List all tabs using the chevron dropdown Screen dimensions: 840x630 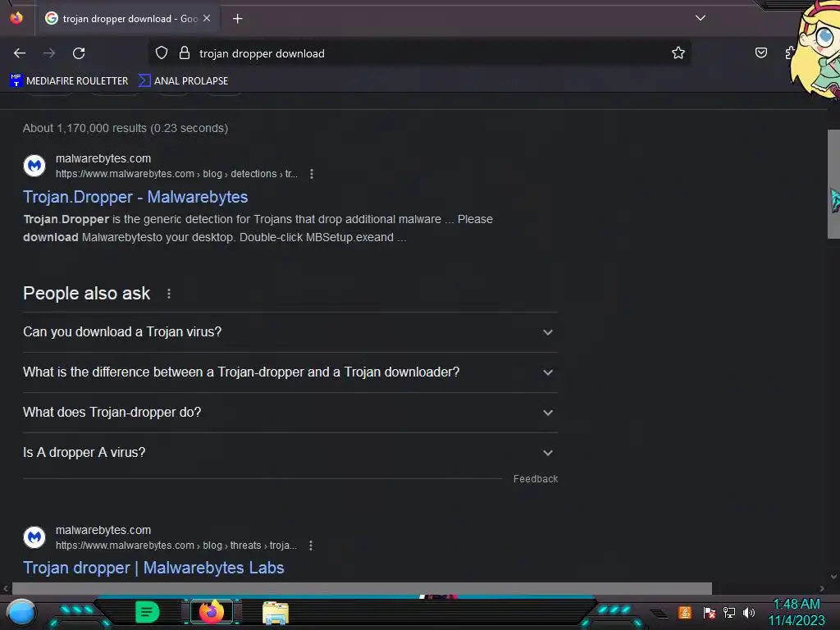click(701, 18)
